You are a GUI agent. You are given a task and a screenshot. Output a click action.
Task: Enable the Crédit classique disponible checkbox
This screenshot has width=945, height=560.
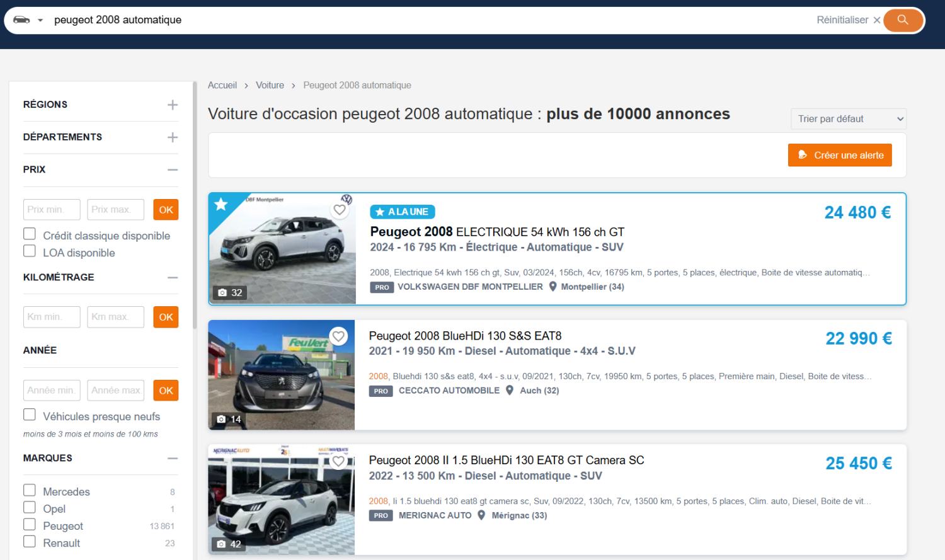pyautogui.click(x=29, y=233)
